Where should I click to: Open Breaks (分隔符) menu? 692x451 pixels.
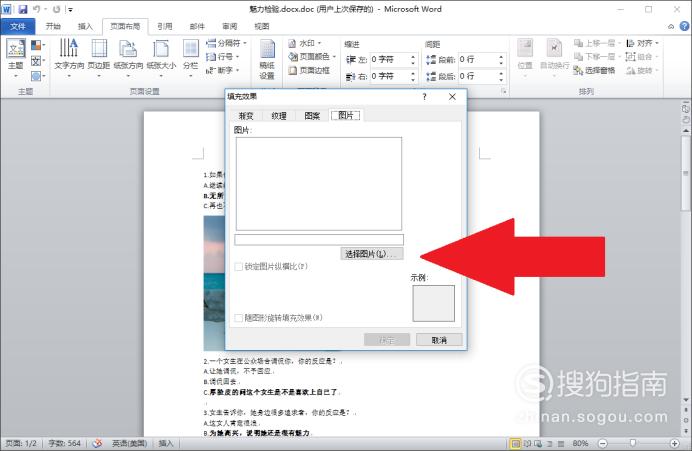(x=226, y=43)
